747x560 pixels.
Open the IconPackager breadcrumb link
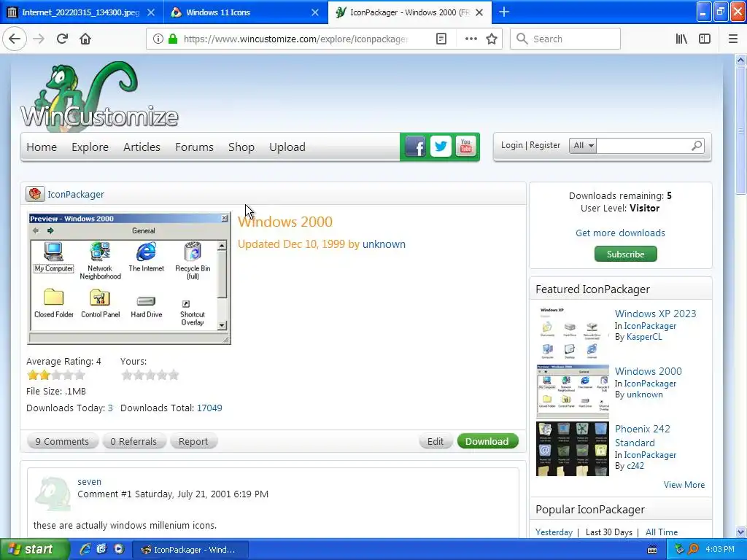pos(76,194)
